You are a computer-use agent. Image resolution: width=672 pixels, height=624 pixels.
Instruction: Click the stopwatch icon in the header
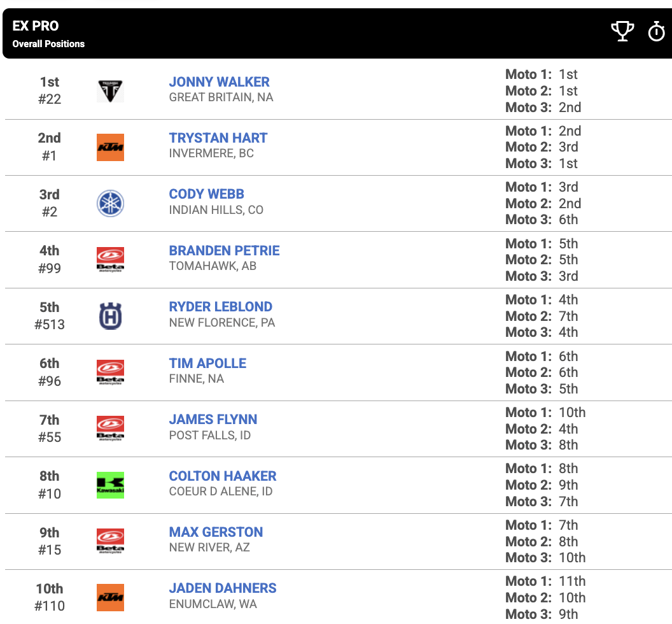[656, 31]
